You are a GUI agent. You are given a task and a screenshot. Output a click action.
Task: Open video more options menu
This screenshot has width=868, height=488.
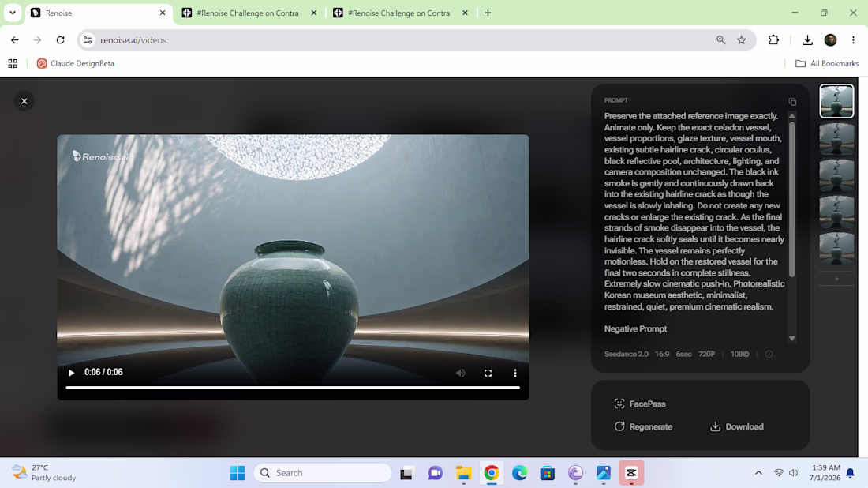tap(514, 373)
